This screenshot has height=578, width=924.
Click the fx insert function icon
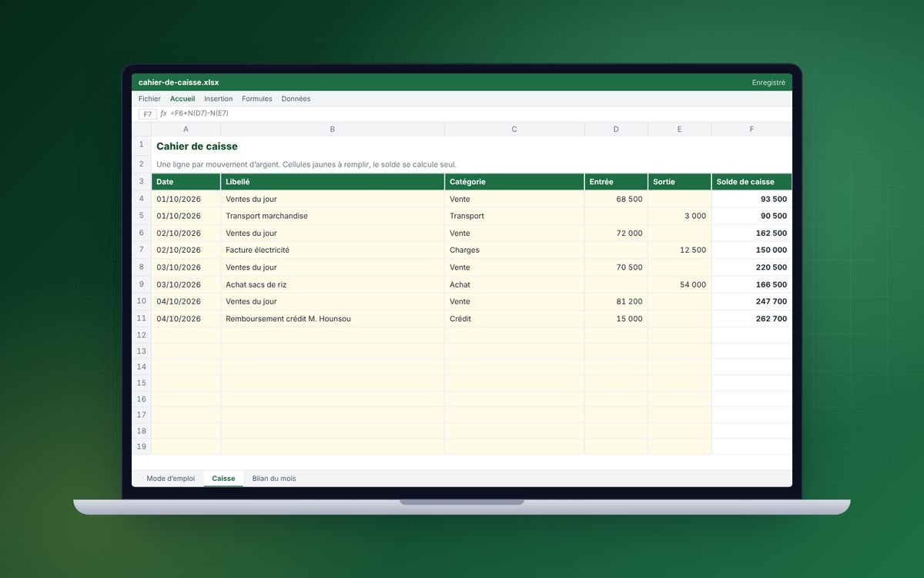coord(163,113)
